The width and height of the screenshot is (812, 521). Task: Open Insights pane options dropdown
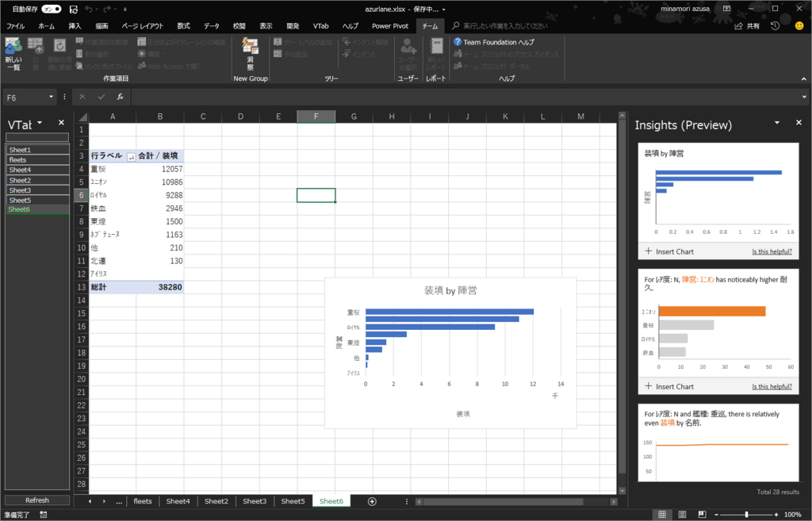pyautogui.click(x=777, y=123)
